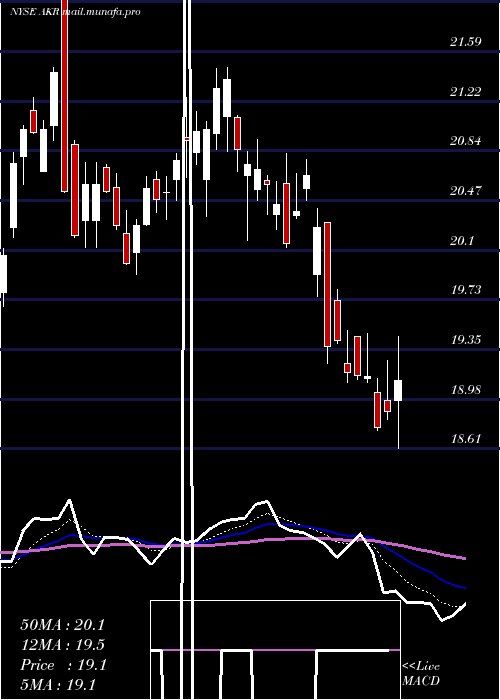This screenshot has height=700, width=500.
Task: Click the Price : 19.1 readout
Action: [x=63, y=665]
